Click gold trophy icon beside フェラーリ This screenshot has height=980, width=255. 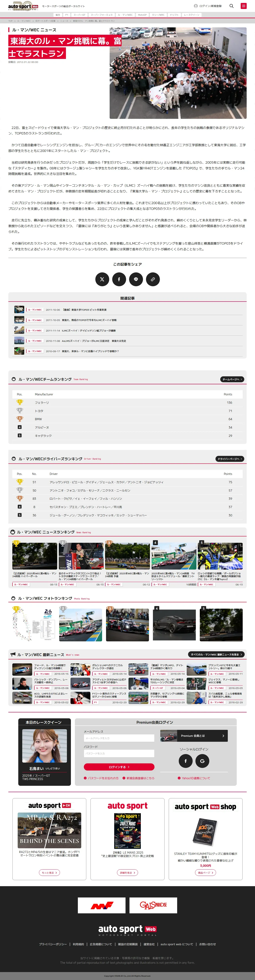coord(20,402)
